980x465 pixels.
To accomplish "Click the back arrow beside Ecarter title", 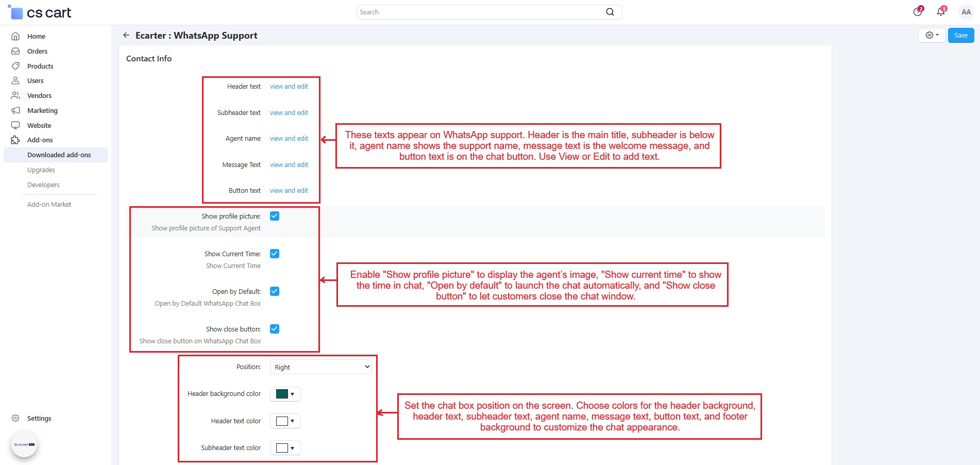I will pyautogui.click(x=126, y=36).
